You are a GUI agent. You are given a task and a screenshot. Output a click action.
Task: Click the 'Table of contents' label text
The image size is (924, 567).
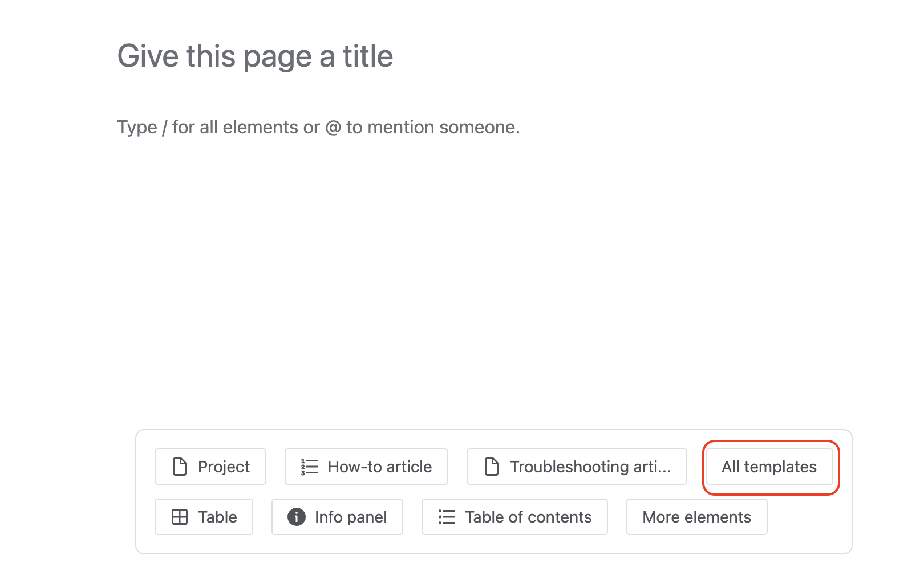click(x=528, y=517)
